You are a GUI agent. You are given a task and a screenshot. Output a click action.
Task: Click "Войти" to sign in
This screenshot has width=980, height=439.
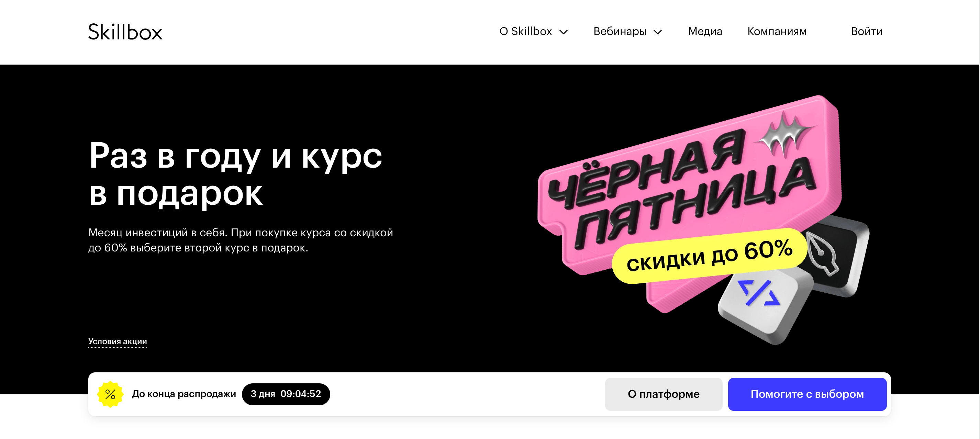(867, 31)
